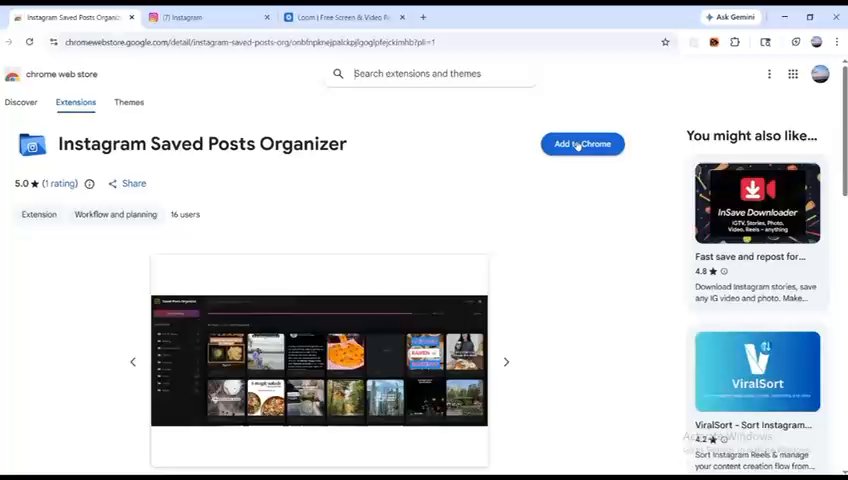The width and height of the screenshot is (848, 480).
Task: Open the InSave Downloader thumbnail
Action: click(x=757, y=203)
